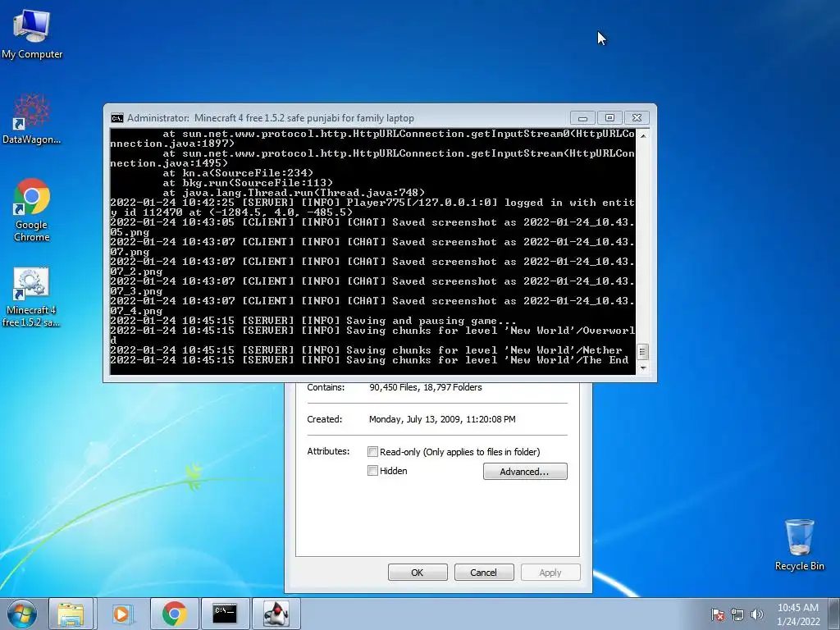Open Windows Explorer from the taskbar

(71, 614)
